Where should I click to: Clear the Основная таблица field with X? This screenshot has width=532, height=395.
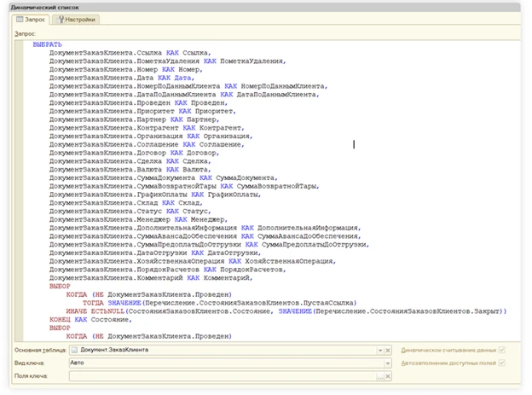(x=389, y=350)
